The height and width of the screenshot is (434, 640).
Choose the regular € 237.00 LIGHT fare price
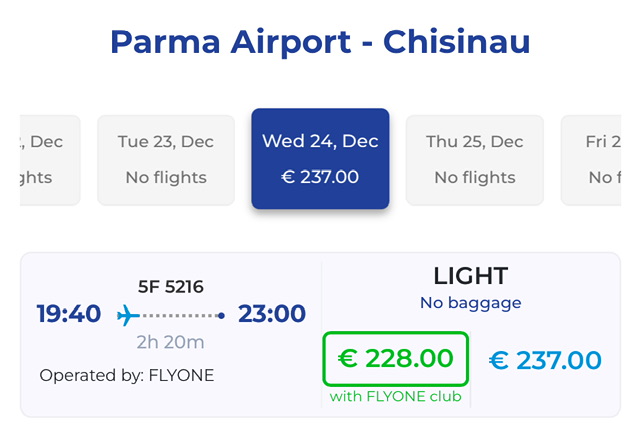coord(545,360)
